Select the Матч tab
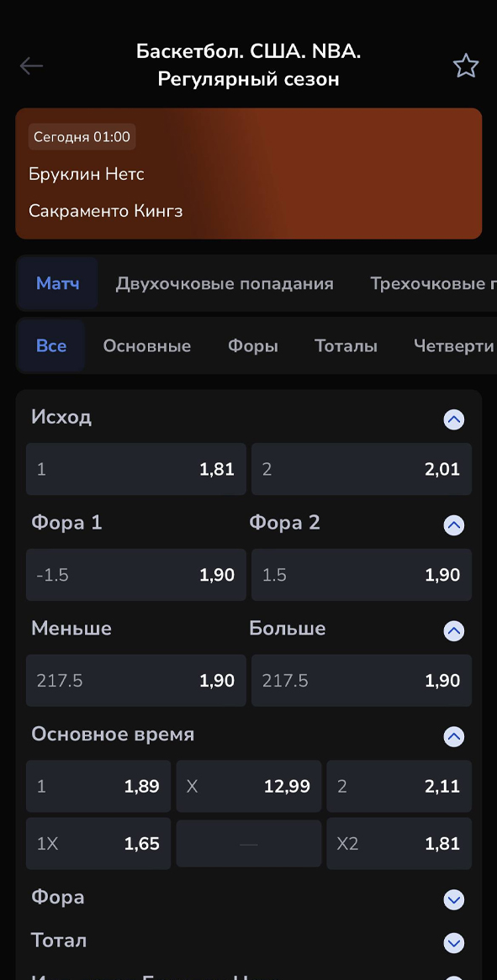Viewport: 497px width, 980px height. point(57,283)
